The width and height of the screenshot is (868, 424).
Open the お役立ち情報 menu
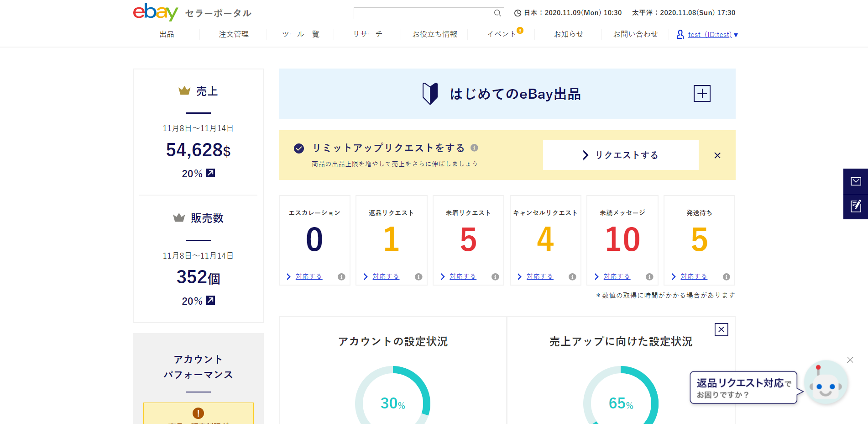(435, 34)
